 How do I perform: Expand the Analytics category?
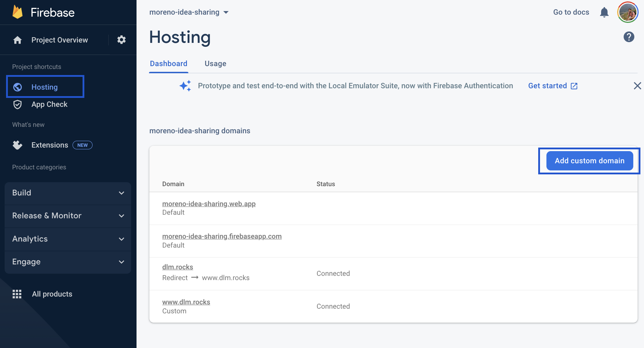[68, 239]
